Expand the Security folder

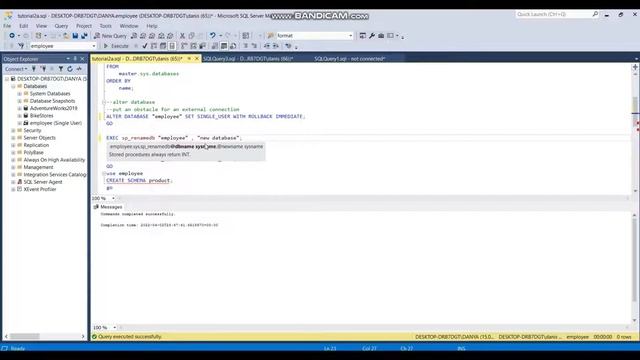click(x=13, y=131)
